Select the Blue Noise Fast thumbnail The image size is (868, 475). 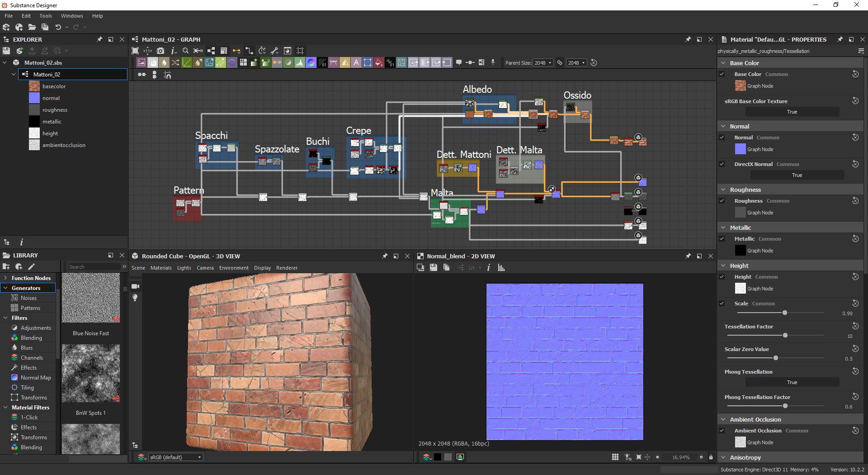[x=90, y=299]
